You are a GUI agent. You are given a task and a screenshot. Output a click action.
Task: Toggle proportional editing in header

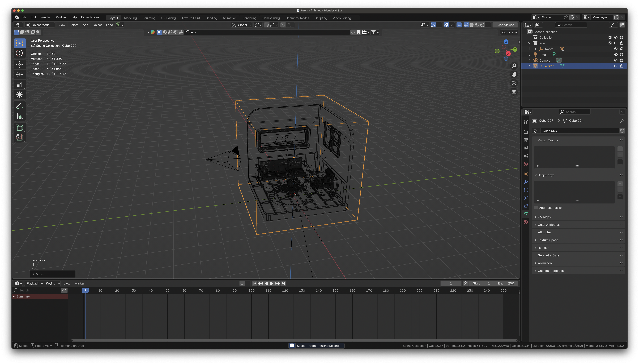283,25
